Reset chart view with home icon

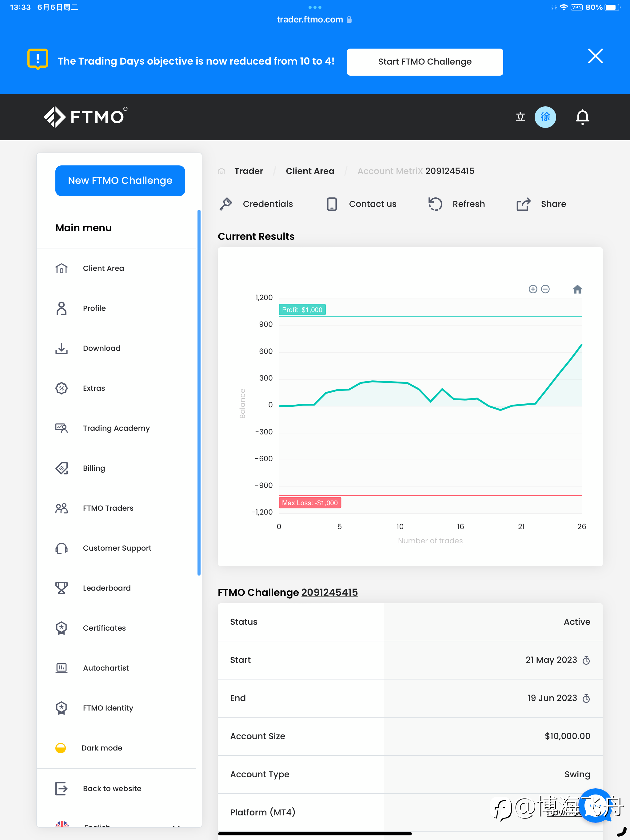[577, 289]
